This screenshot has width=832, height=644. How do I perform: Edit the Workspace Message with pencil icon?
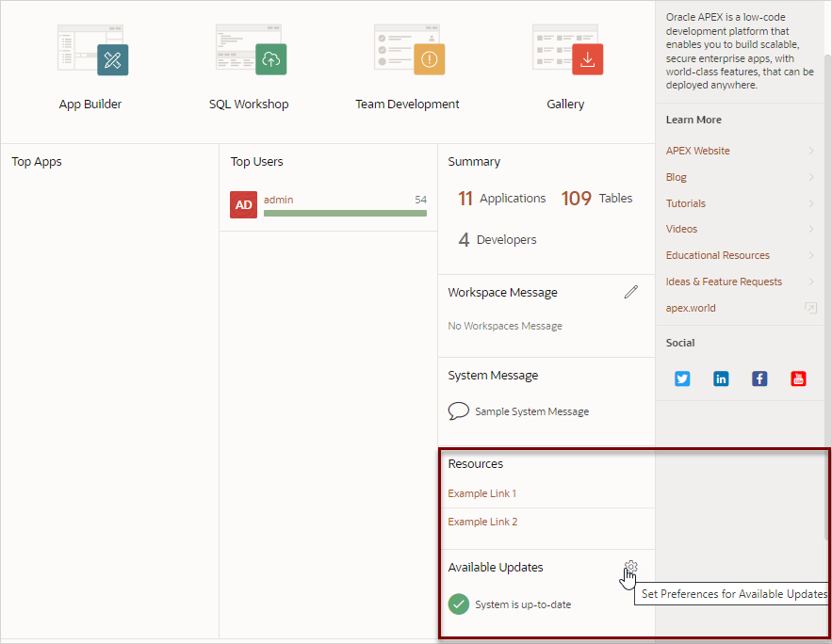pyautogui.click(x=631, y=292)
